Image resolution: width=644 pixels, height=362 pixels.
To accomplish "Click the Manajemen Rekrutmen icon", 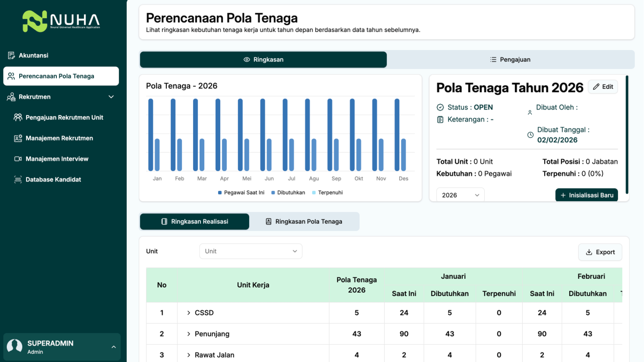I will pyautogui.click(x=18, y=138).
